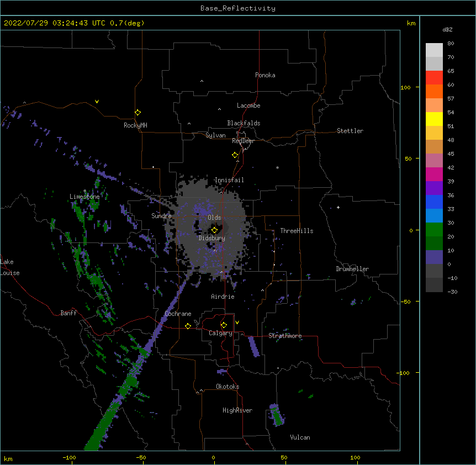This screenshot has height=465, width=476.
Task: Select the 30 dBZ green legend swatch
Action: [434, 230]
